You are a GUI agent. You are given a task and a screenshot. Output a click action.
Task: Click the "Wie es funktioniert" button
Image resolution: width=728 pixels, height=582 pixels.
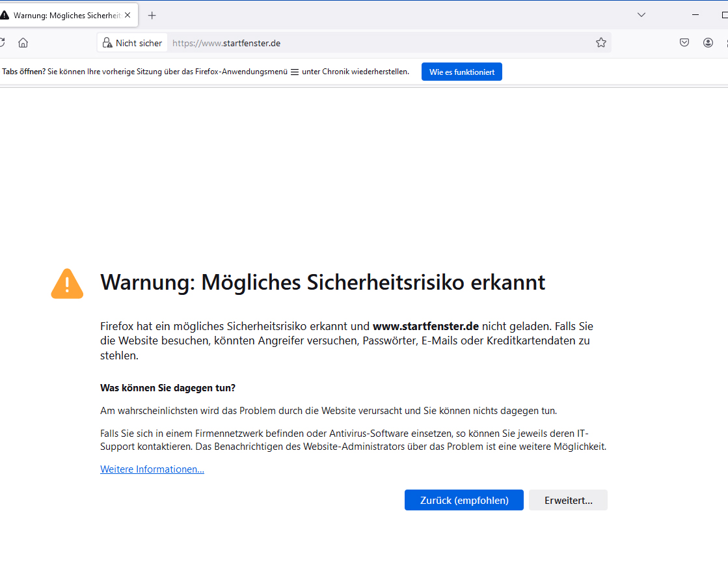(462, 72)
